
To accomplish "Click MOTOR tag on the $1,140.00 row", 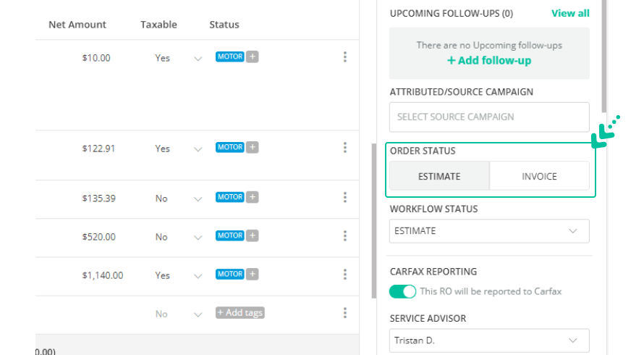I will coord(230,274).
